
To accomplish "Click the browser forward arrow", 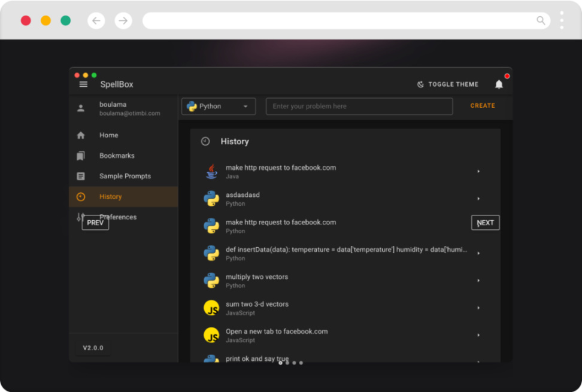I will point(123,21).
